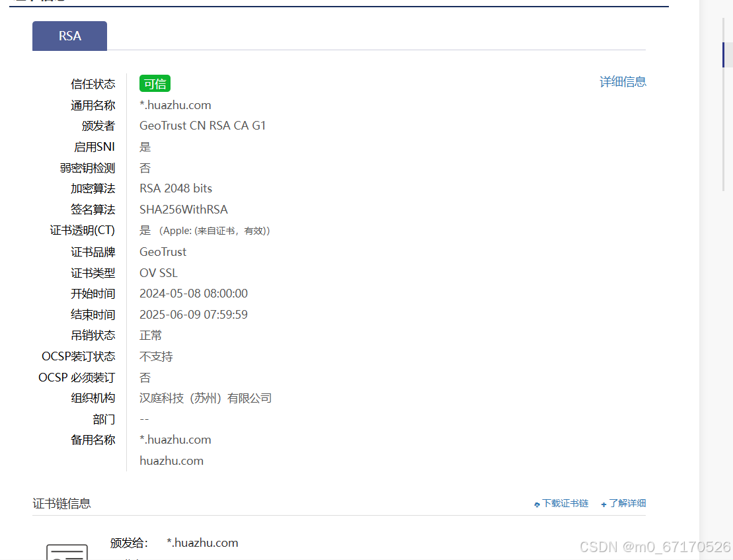The image size is (733, 560).
Task: Click the 备用名称 label
Action: click(x=93, y=440)
